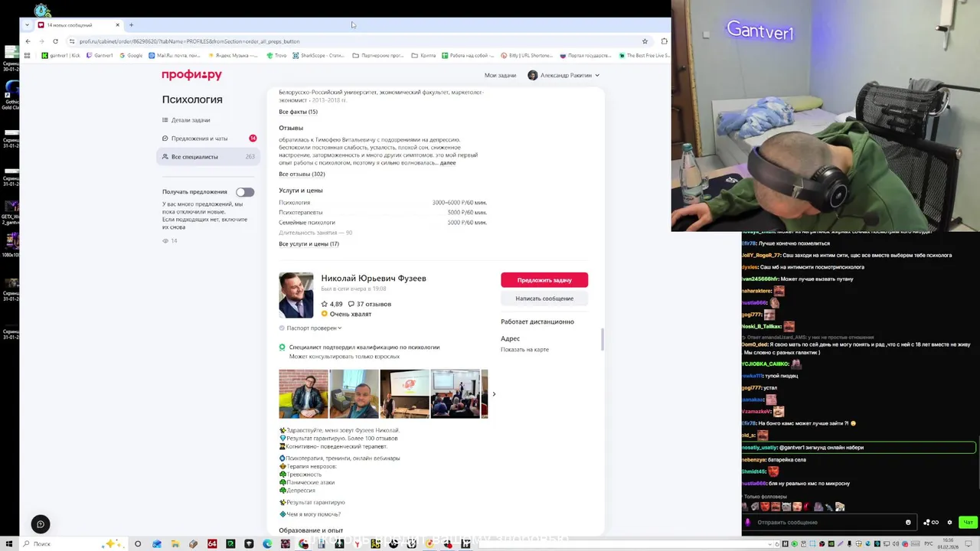980x551 pixels.
Task: Open Николай Юрьевич Фузеев profile name
Action: pyautogui.click(x=374, y=278)
